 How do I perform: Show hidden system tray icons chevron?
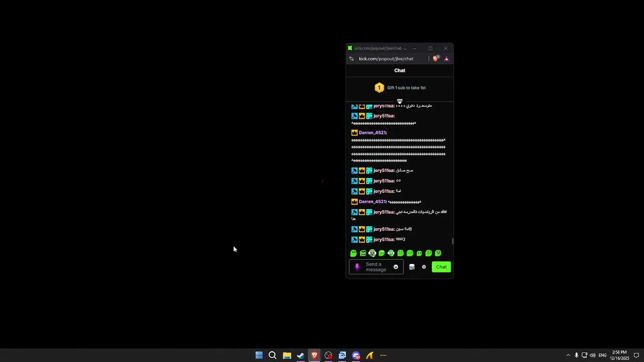pos(568,355)
